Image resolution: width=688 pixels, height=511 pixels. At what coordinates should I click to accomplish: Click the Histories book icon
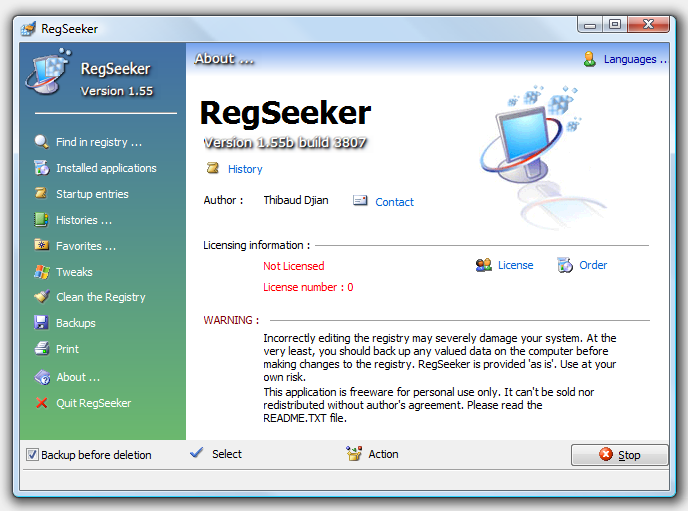(41, 219)
